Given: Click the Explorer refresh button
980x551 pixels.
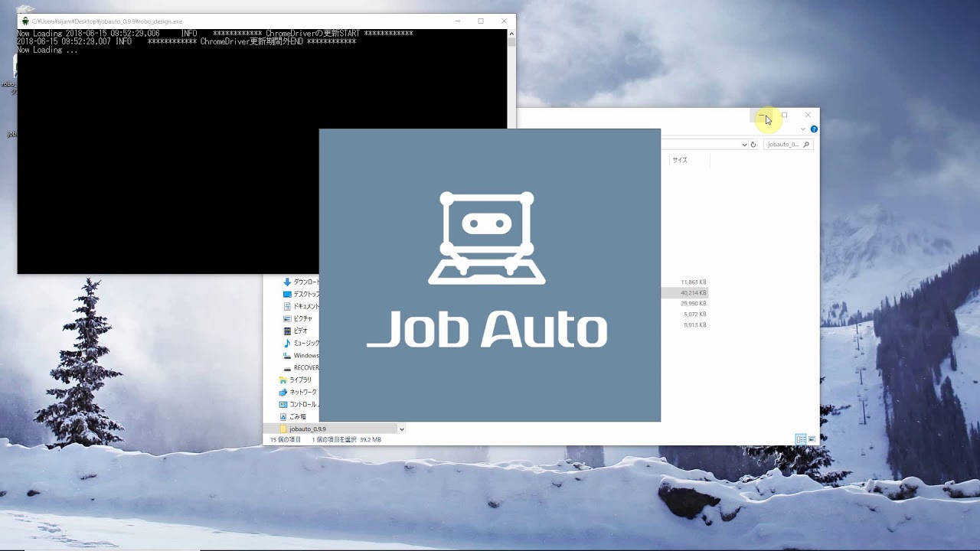Looking at the screenshot, I should [x=753, y=144].
